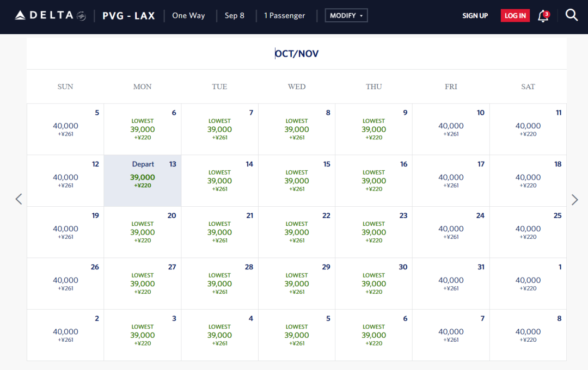Go to previous weeks with left arrow

pos(19,199)
